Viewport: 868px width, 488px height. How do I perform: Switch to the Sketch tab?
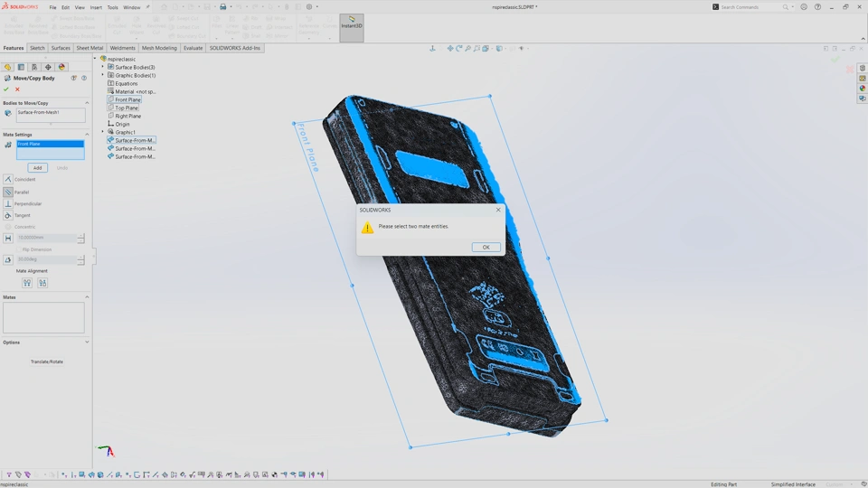(37, 48)
